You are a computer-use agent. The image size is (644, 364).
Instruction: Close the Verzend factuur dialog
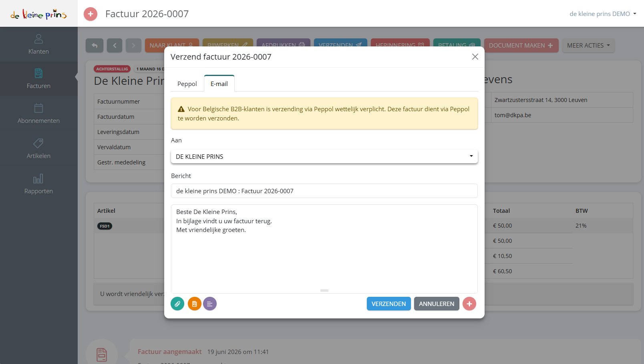tap(475, 57)
